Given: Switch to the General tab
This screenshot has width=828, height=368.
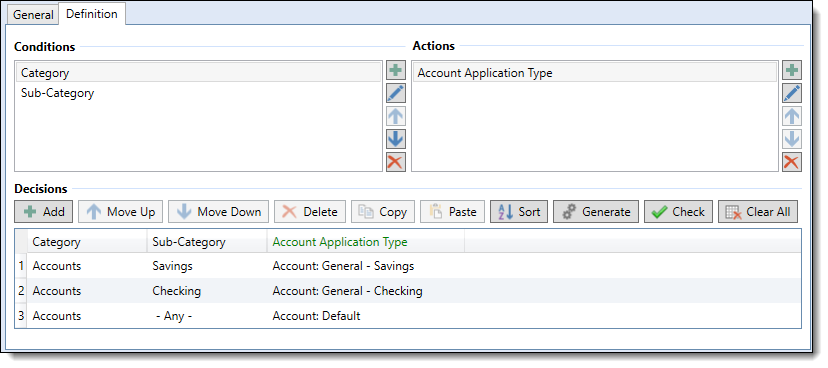Looking at the screenshot, I should 33,15.
